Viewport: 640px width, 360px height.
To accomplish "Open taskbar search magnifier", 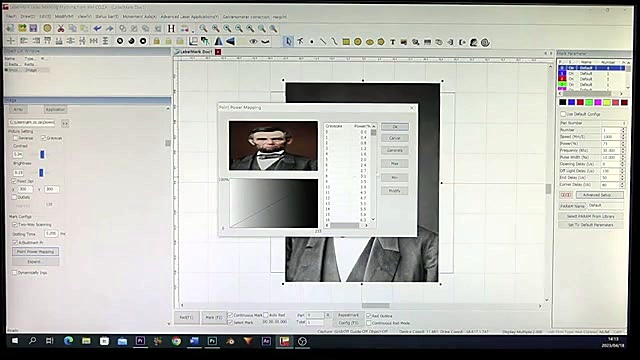I will pyautogui.click(x=32, y=340).
